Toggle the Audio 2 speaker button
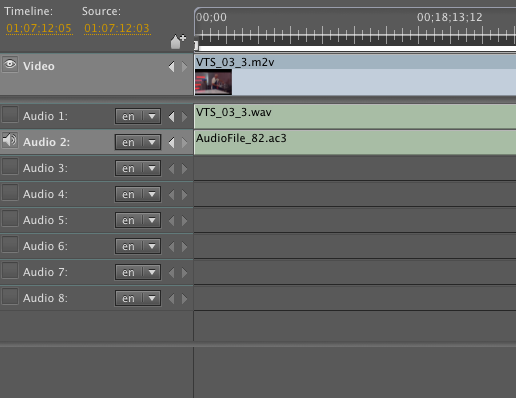Screen dimensions: 516x398 click(x=10, y=140)
